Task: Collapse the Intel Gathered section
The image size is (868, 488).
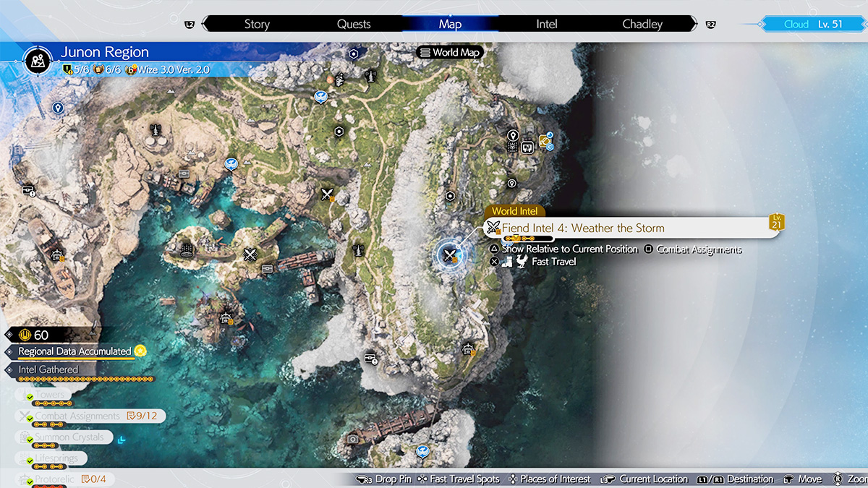Action: point(48,369)
